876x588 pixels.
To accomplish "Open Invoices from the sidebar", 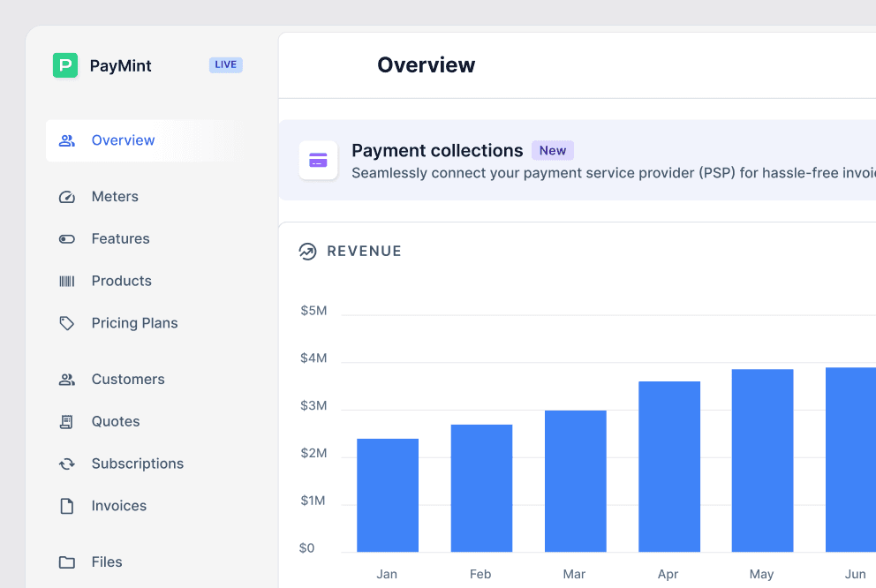I will pyautogui.click(x=119, y=506).
